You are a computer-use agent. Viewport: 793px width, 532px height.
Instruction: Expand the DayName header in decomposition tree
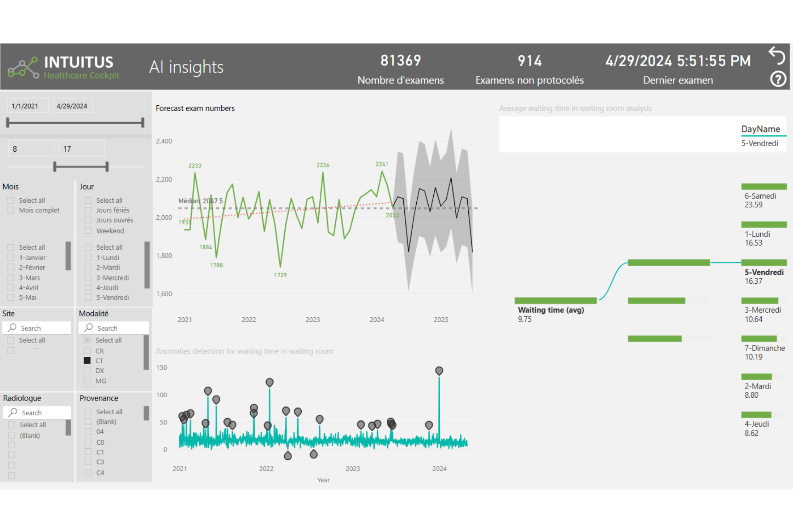[760, 129]
